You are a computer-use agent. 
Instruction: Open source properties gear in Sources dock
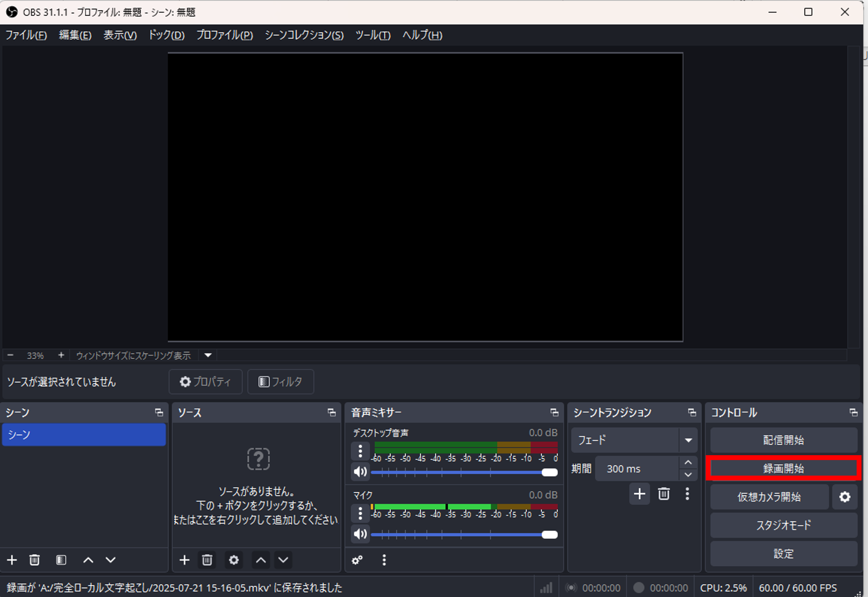[x=234, y=560]
